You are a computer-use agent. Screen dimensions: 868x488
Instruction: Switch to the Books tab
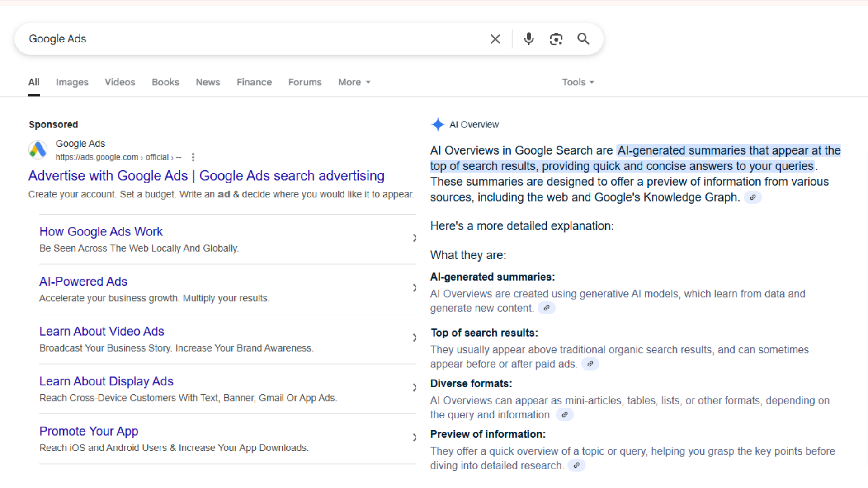tap(165, 82)
